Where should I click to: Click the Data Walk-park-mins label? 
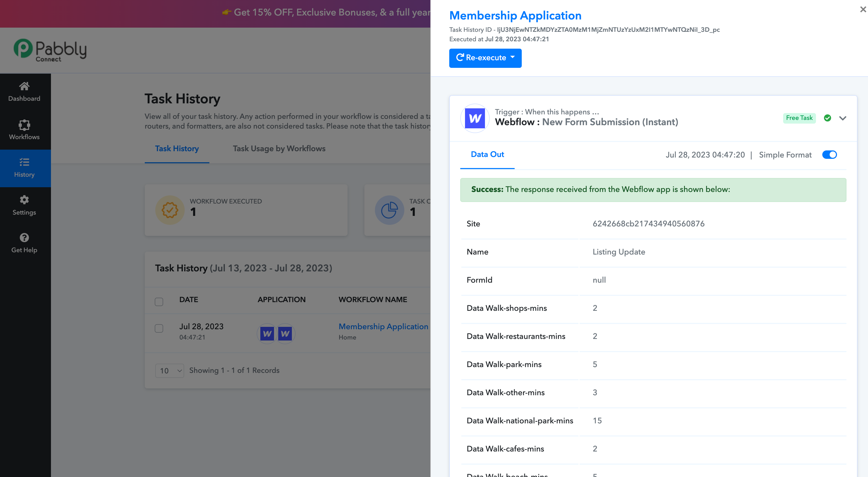pyautogui.click(x=504, y=365)
